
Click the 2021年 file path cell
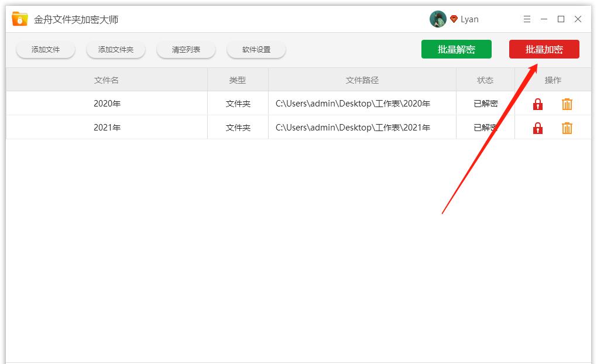coord(353,127)
